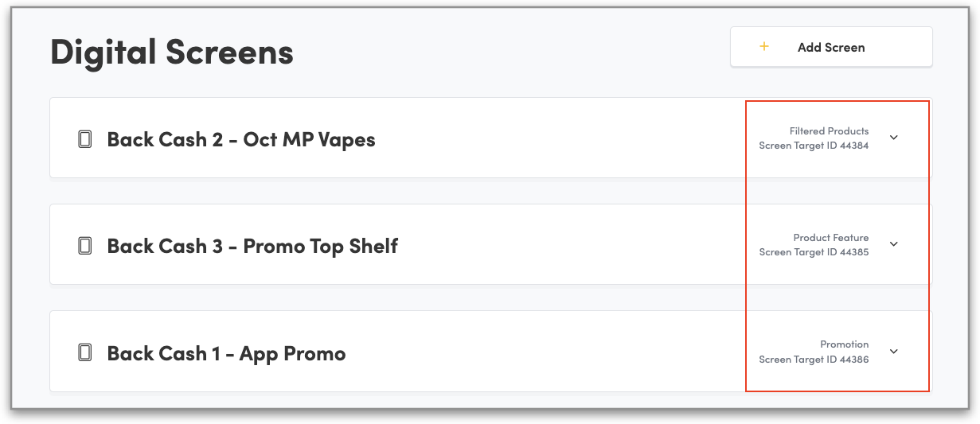Click the Promotion type label
The height and width of the screenshot is (424, 980).
pos(844,344)
